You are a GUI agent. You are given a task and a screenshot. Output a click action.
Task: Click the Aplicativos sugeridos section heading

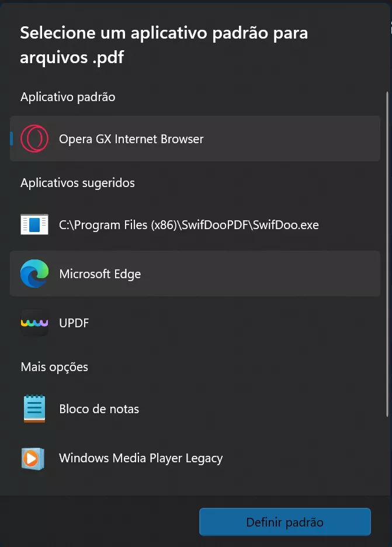tap(77, 183)
